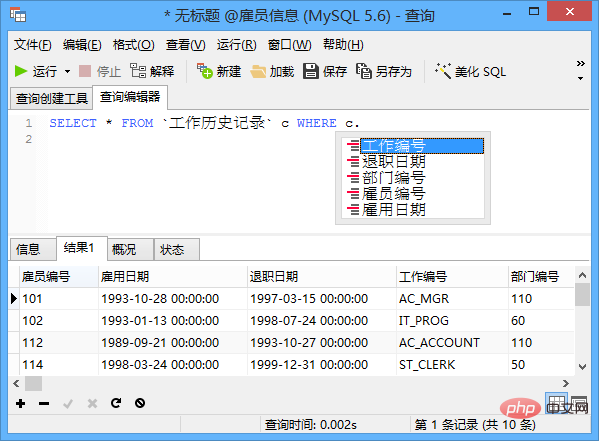
Task: Open the 窗口(W) menu
Action: click(x=289, y=45)
